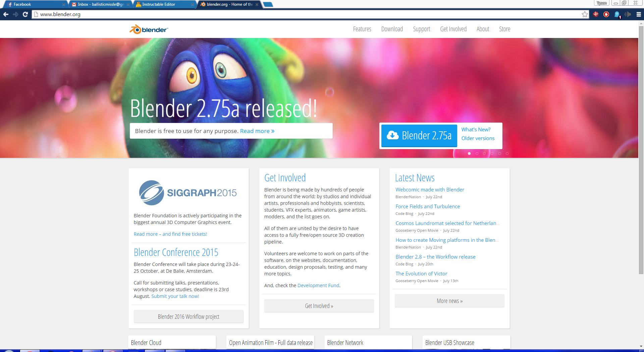The width and height of the screenshot is (644, 352).
Task: Select the sixth carousel dot
Action: (x=507, y=153)
